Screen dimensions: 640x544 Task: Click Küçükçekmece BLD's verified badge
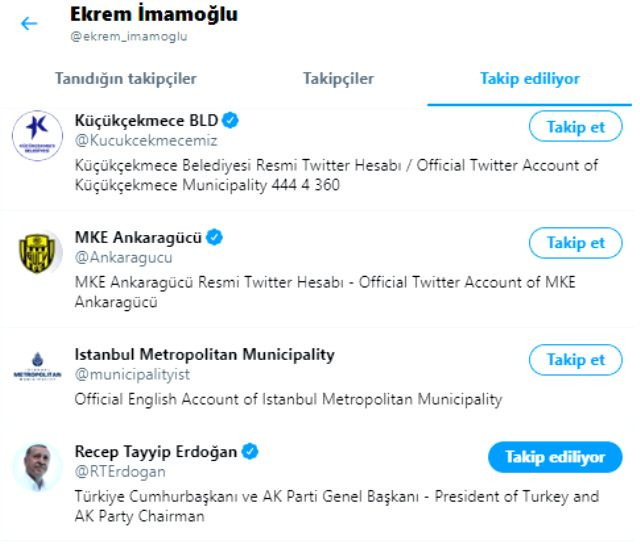pyautogui.click(x=231, y=120)
